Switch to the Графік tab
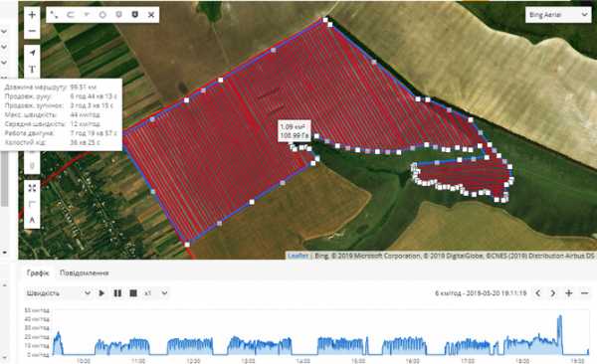The image size is (597, 364). (x=38, y=273)
